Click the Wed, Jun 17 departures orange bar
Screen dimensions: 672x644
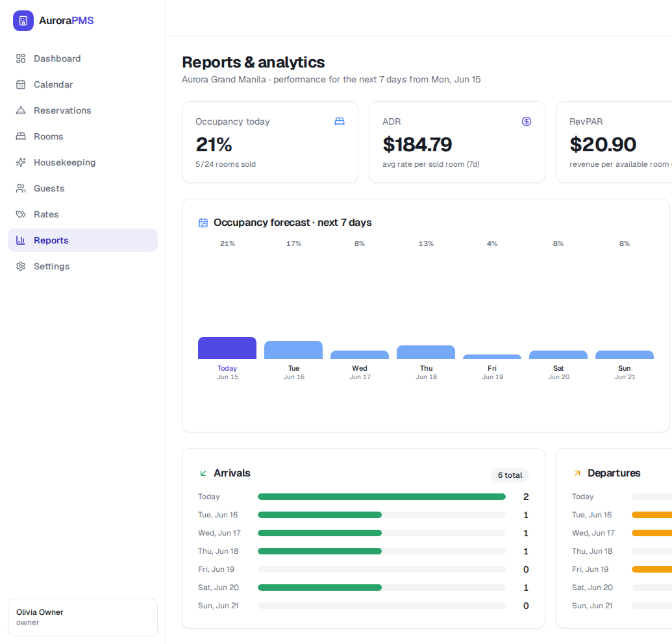(x=652, y=533)
